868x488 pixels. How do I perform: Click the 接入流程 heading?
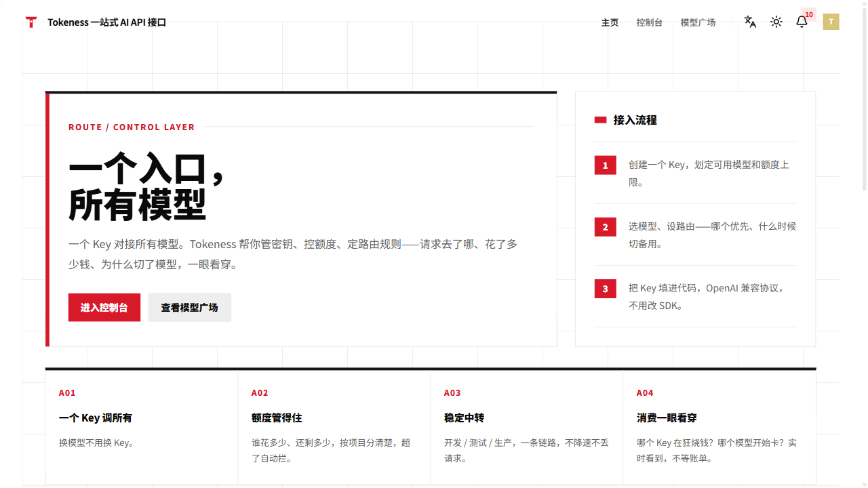(x=635, y=120)
